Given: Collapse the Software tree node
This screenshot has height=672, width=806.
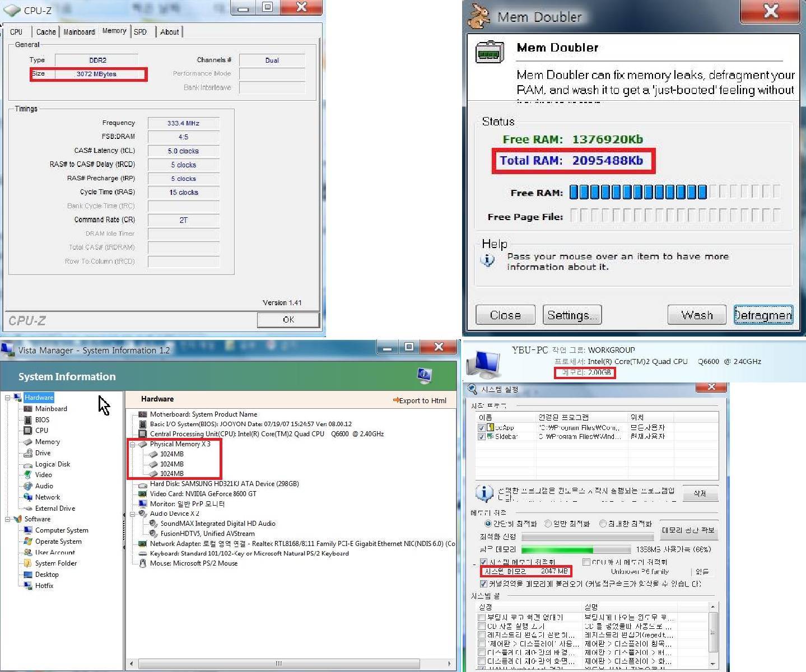Looking at the screenshot, I should 8,519.
